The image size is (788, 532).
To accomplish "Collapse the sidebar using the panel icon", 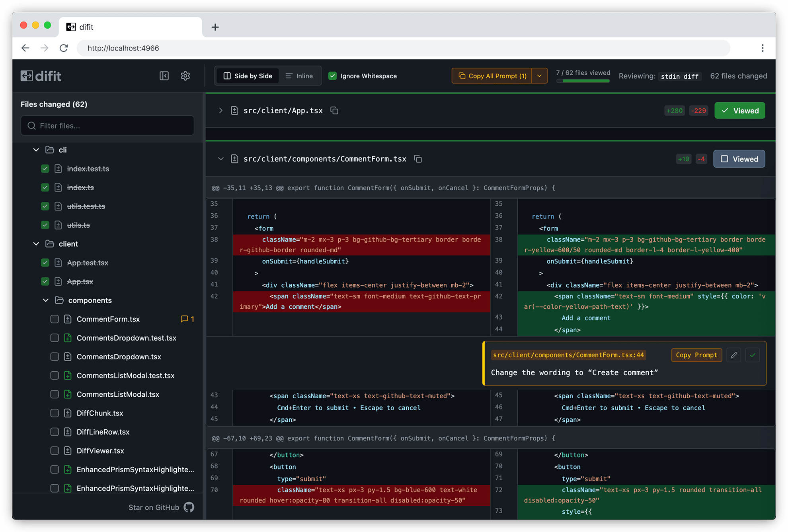I will coord(164,76).
